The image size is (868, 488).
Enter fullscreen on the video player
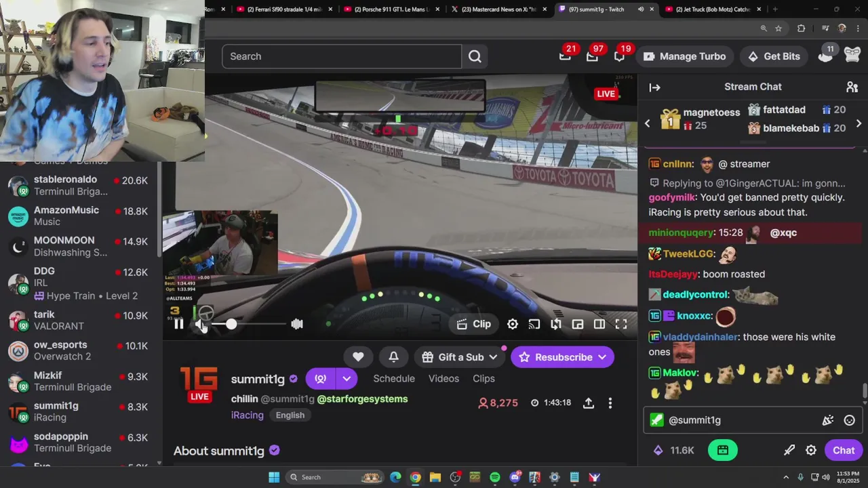pyautogui.click(x=621, y=324)
